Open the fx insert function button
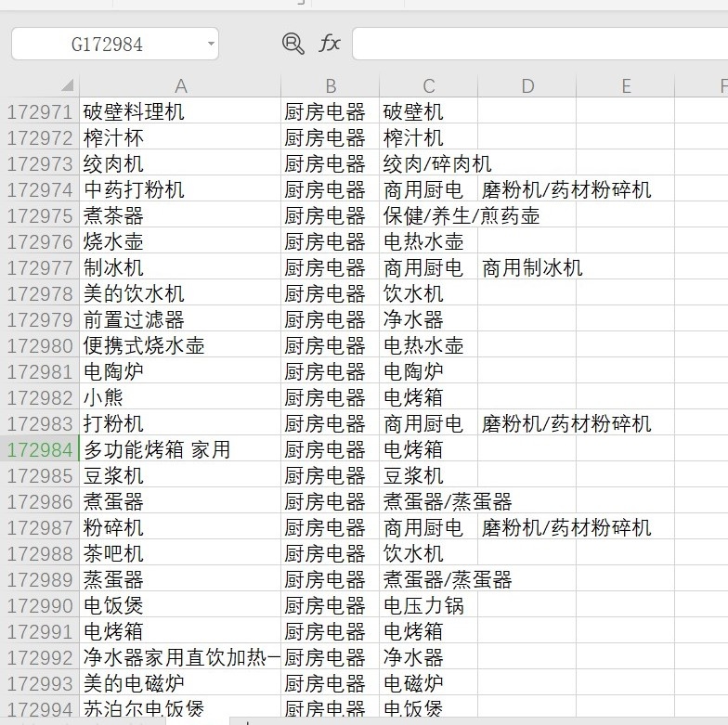This screenshot has width=728, height=725. point(329,44)
